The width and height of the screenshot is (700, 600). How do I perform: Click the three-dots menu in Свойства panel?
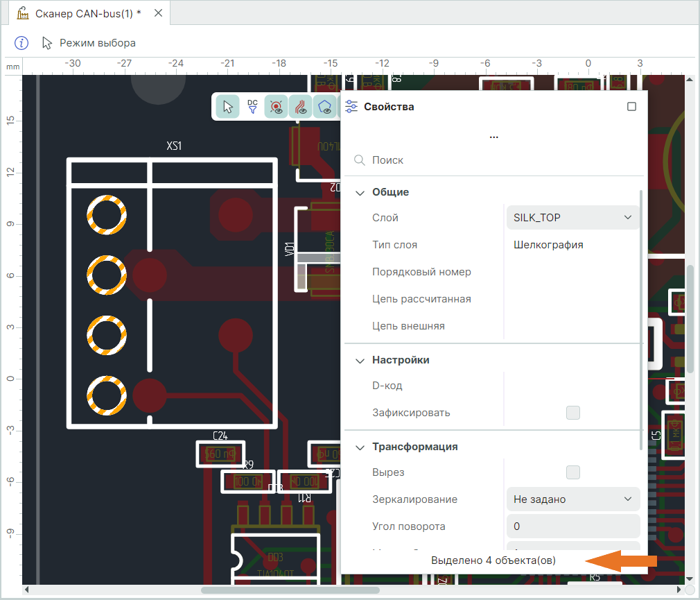493,137
